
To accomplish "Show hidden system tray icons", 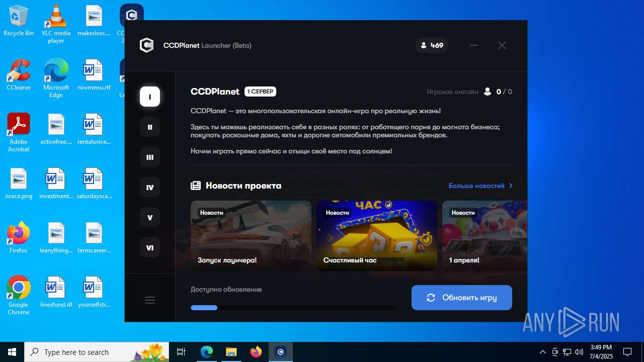I will 542,352.
